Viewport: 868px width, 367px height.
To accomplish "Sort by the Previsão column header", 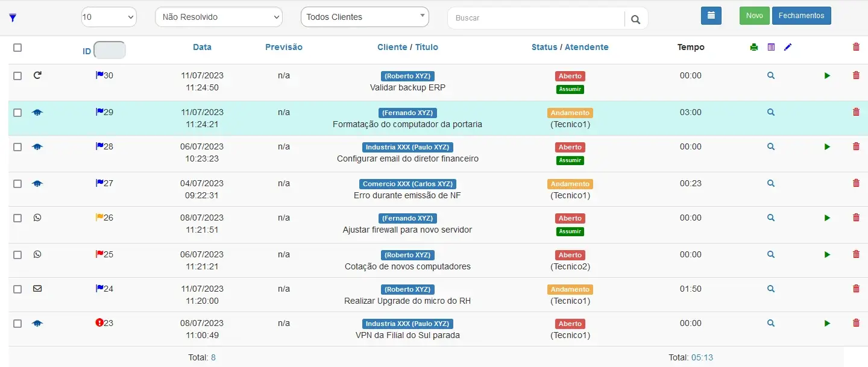I will point(283,47).
